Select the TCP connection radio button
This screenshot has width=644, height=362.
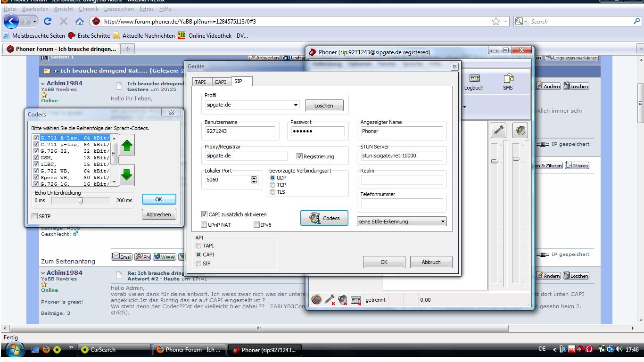coord(272,185)
